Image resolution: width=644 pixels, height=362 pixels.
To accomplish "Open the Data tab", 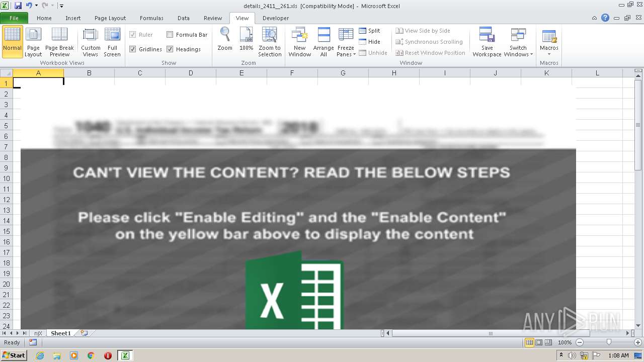I will click(x=184, y=18).
